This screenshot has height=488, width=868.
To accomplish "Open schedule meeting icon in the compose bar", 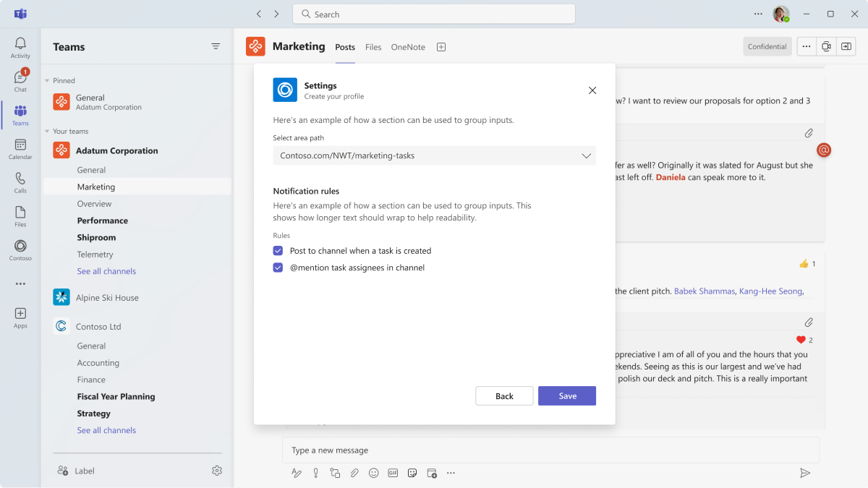I will 432,473.
